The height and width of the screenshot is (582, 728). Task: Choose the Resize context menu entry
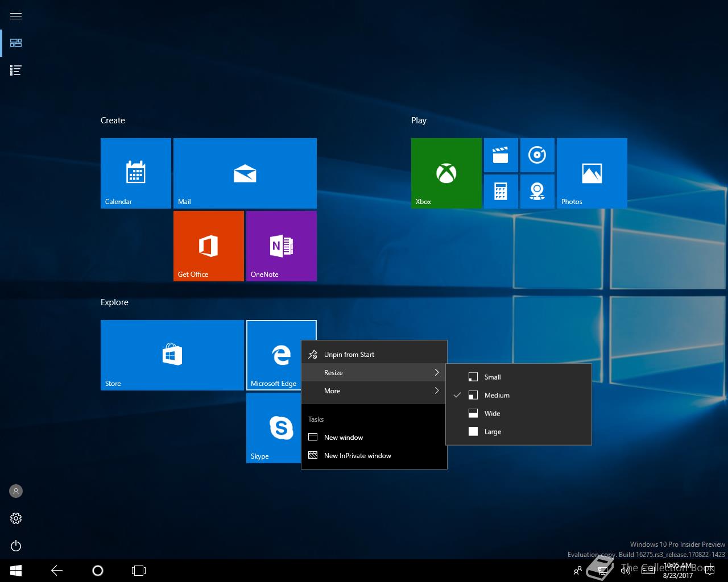374,372
